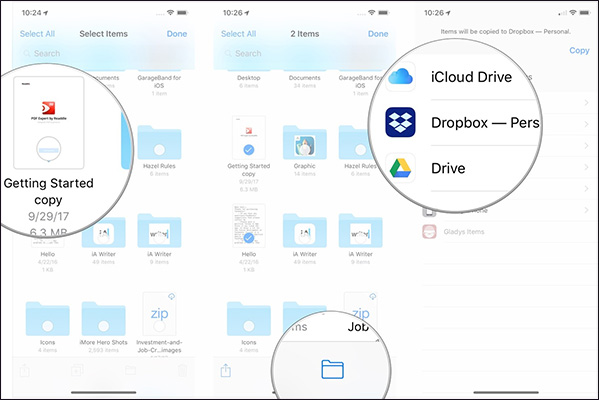Open the magnified PDF Expert document thumbnail
599x400 pixels.
[x=49, y=122]
